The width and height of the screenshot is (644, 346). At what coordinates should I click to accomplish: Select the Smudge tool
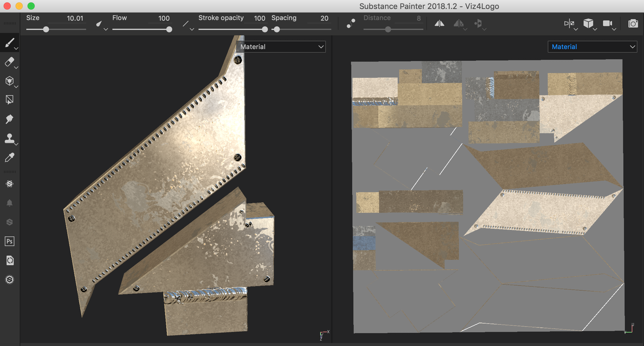click(x=9, y=119)
